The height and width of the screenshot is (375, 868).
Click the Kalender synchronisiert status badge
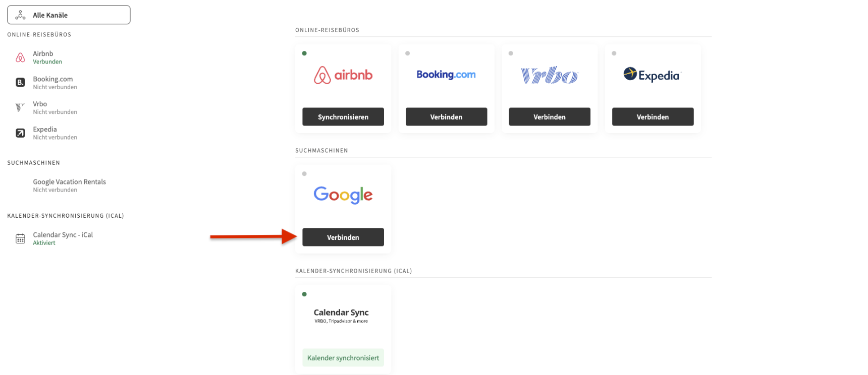[343, 358]
